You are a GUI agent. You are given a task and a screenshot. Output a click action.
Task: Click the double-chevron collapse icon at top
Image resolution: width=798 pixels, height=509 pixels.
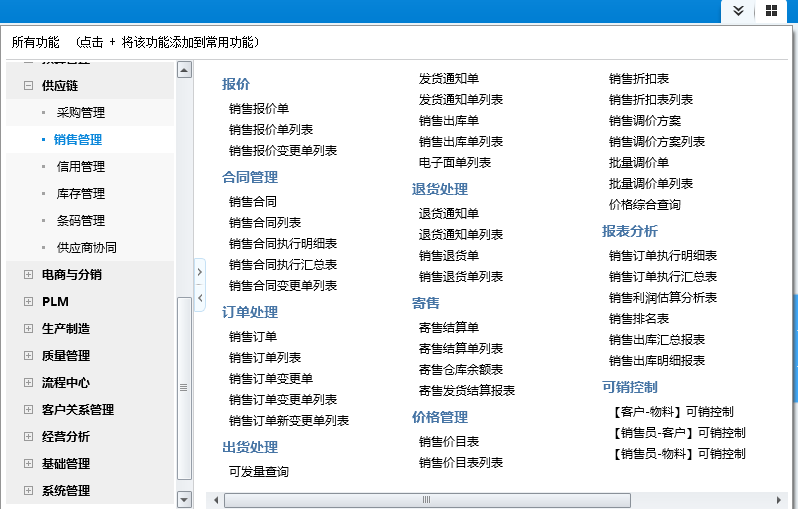pyautogui.click(x=738, y=10)
